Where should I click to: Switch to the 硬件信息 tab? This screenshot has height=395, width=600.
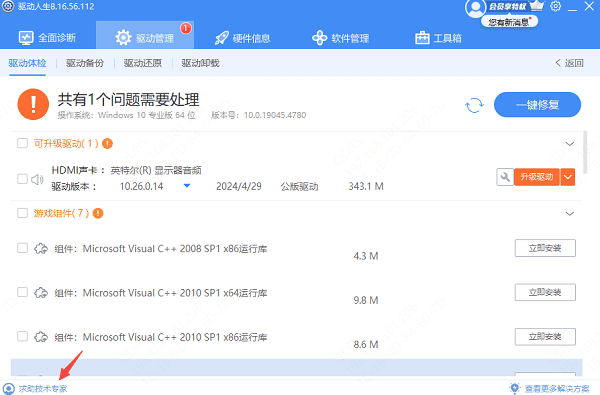[x=243, y=38]
